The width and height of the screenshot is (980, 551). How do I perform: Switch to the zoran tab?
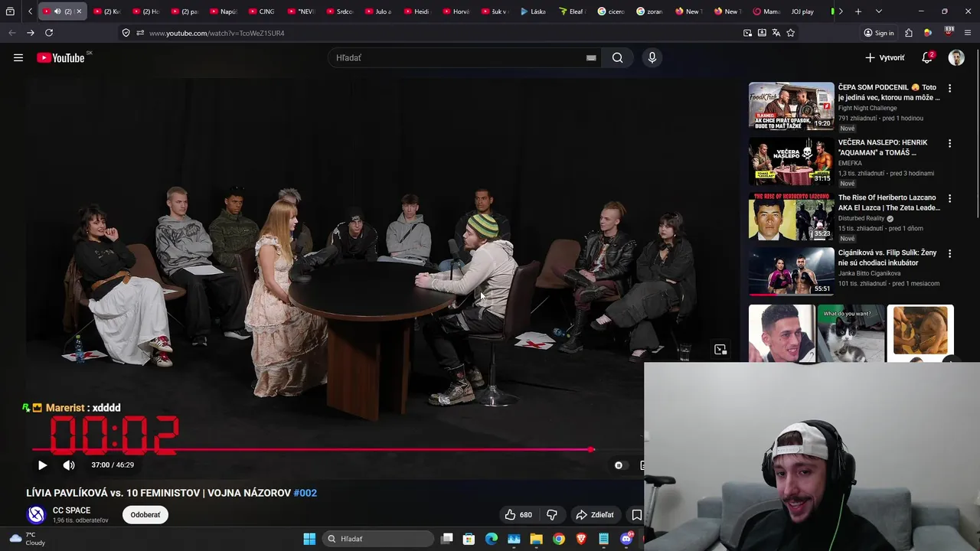[x=649, y=11]
